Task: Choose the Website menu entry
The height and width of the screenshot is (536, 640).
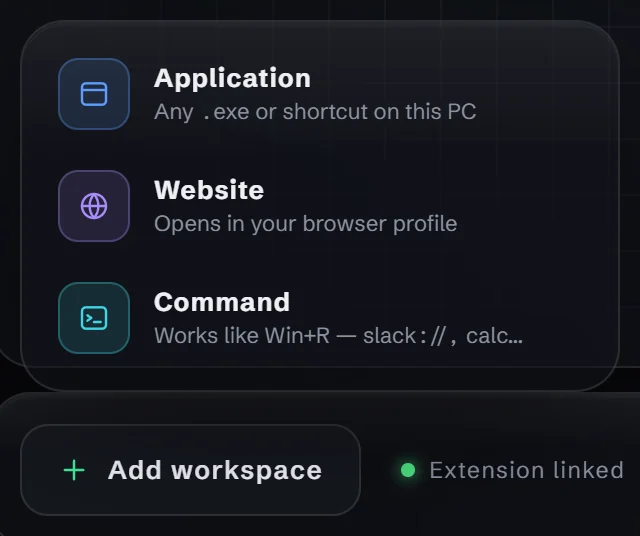Action: click(320, 206)
